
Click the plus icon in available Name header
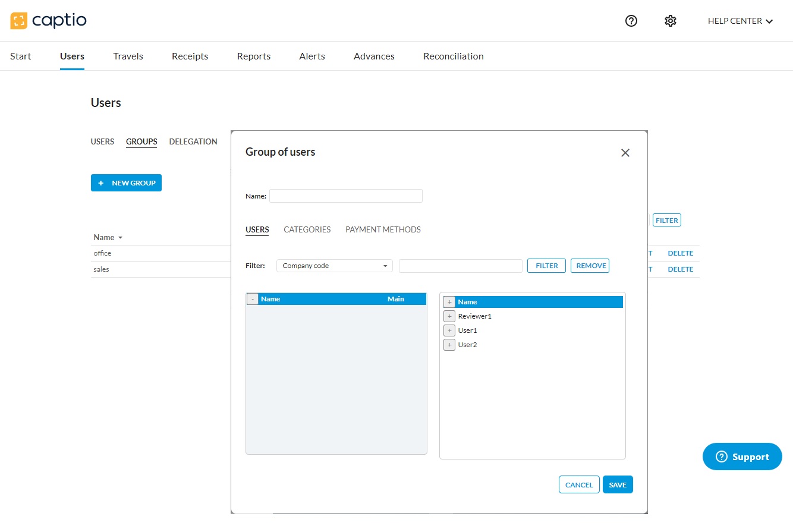(449, 302)
